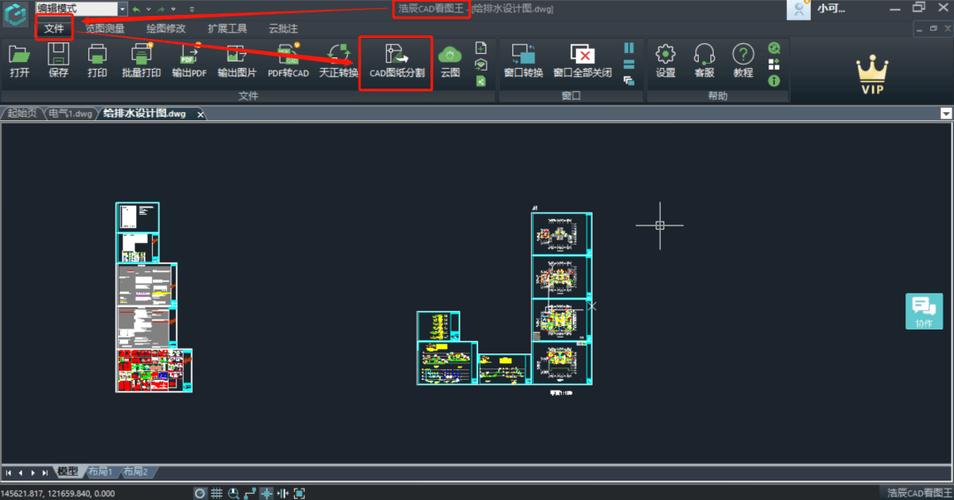
Task: Click the 打开 (Open) file icon
Action: (19, 59)
